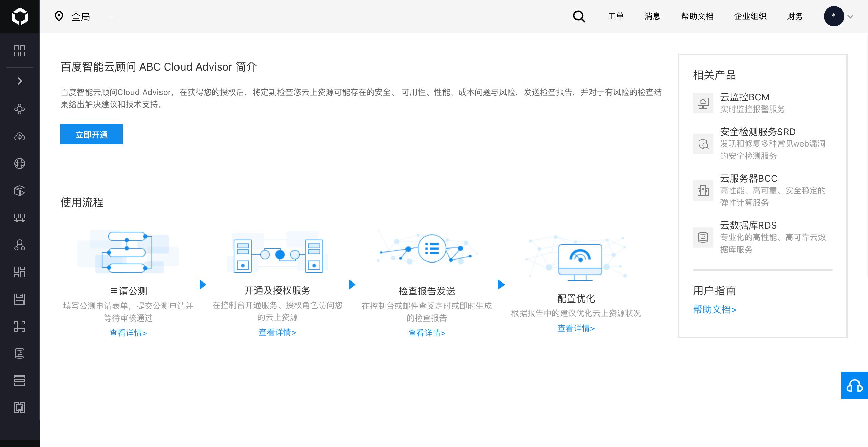Viewport: 868px width, 447px height.
Task: Click the 使用流程 section heading
Action: point(82,202)
